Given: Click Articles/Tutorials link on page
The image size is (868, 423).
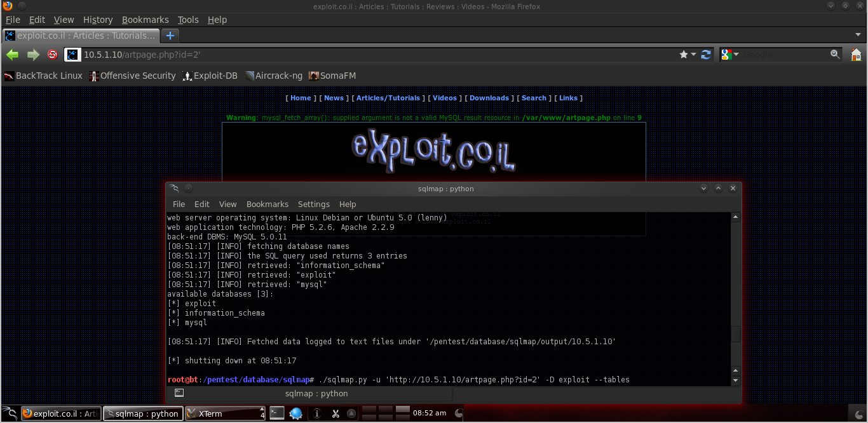Looking at the screenshot, I should (388, 98).
